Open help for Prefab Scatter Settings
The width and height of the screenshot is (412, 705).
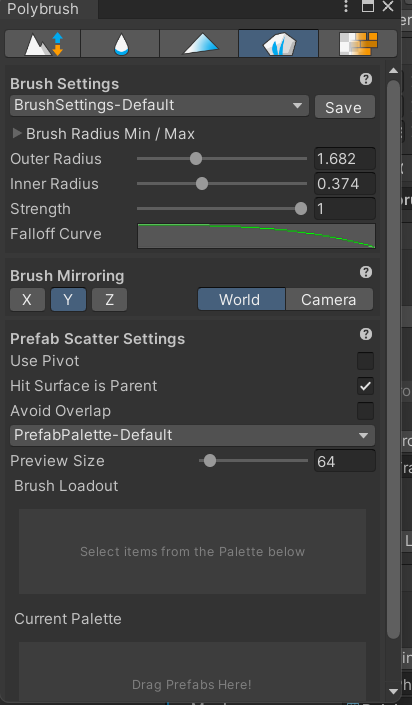tap(366, 334)
